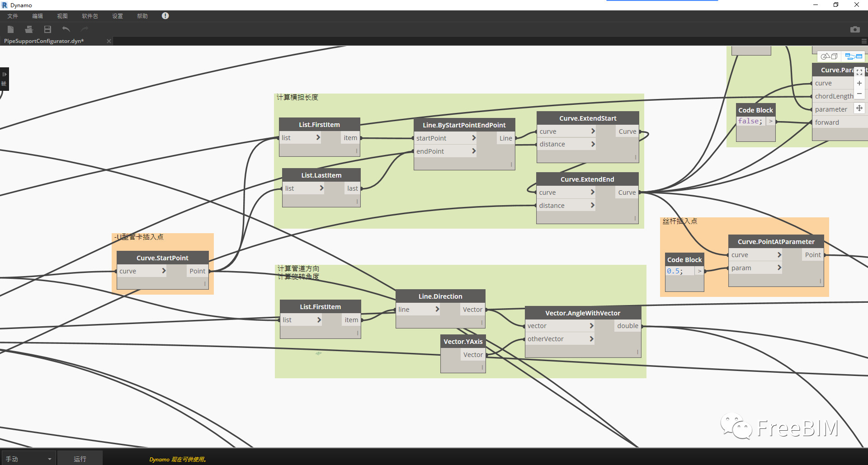Expand curve port chevron on Curve.ExtendEnd
The width and height of the screenshot is (868, 465).
point(592,192)
